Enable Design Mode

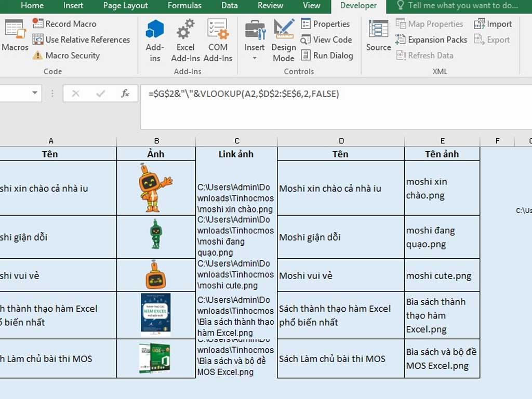point(283,39)
